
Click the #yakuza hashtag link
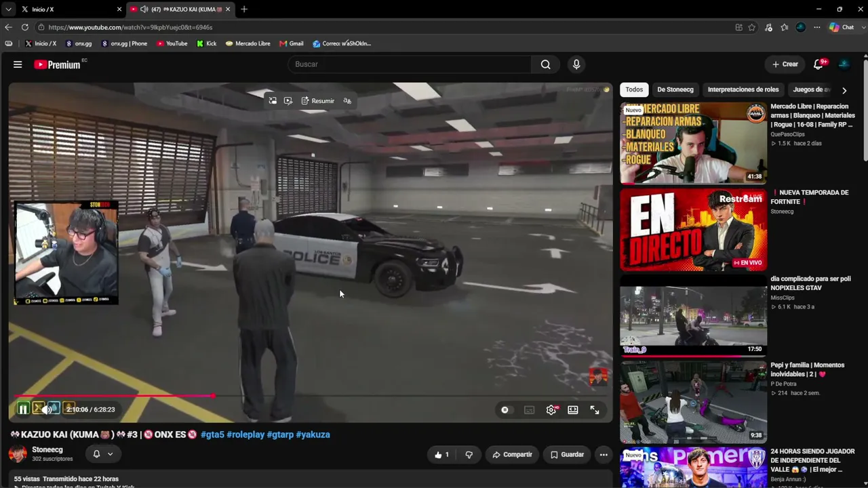pos(313,434)
